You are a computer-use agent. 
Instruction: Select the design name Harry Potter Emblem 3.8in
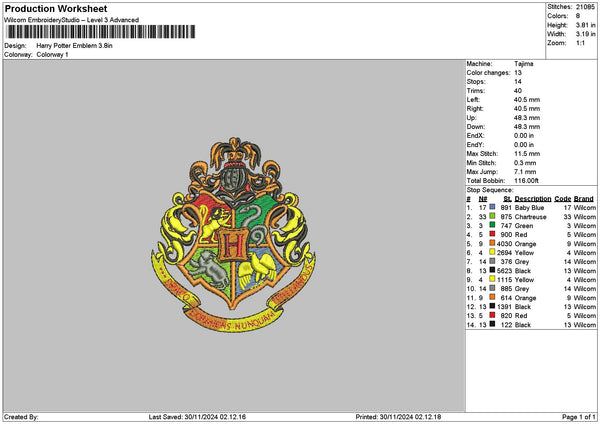click(75, 46)
